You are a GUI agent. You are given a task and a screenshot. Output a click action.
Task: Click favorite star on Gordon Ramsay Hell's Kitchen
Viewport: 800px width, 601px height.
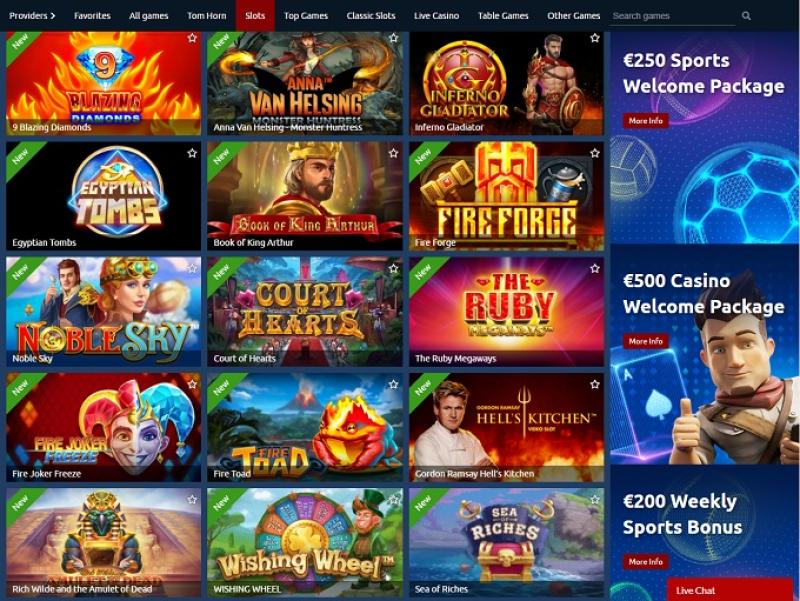click(x=594, y=384)
